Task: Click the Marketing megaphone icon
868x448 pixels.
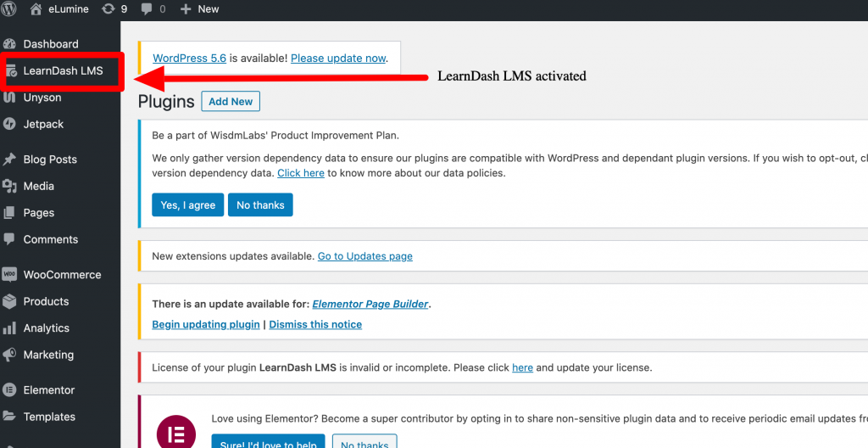Action: 9,355
